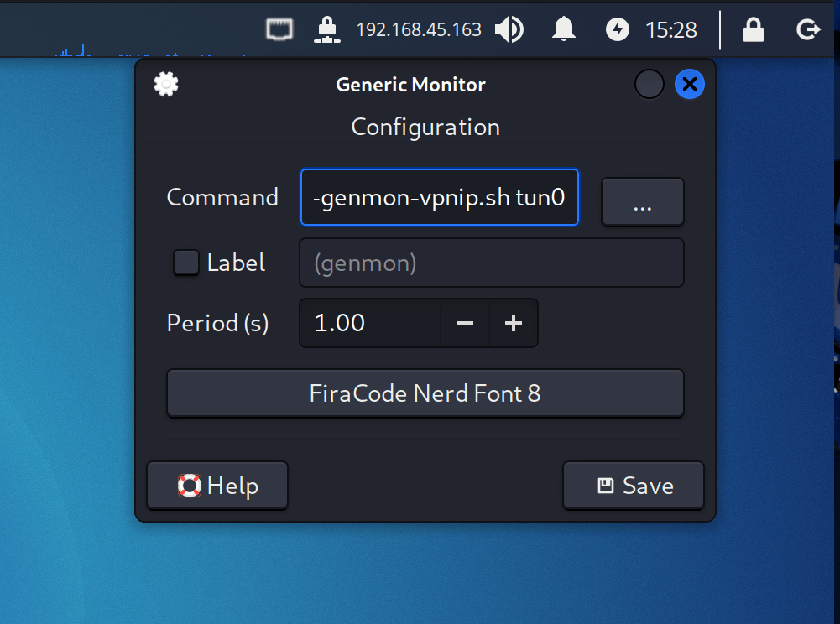Click the lock screen padlock icon
Screen dimensions: 840x624
pyautogui.click(x=754, y=29)
